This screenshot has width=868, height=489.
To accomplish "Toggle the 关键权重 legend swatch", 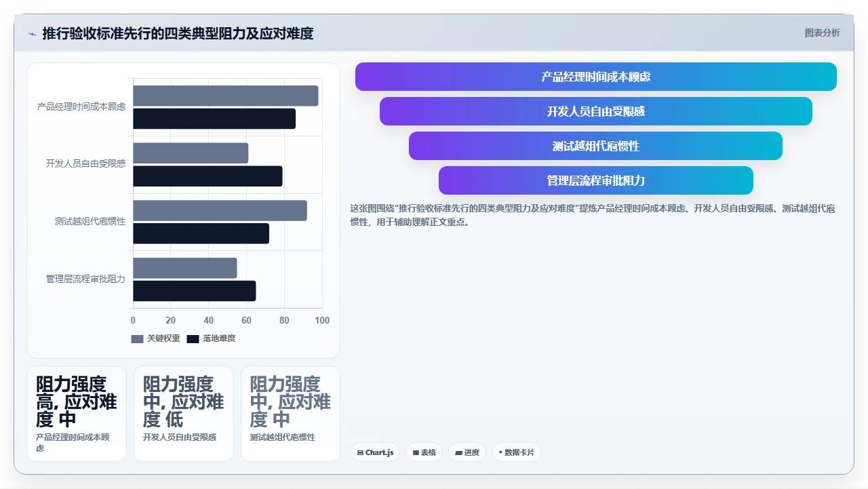I will coord(138,338).
